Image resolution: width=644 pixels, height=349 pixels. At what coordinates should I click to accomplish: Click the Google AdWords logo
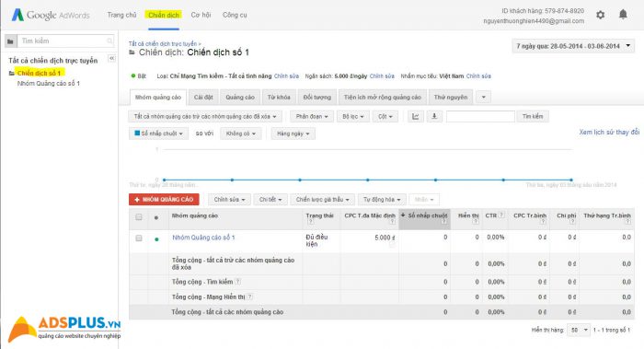51,15
